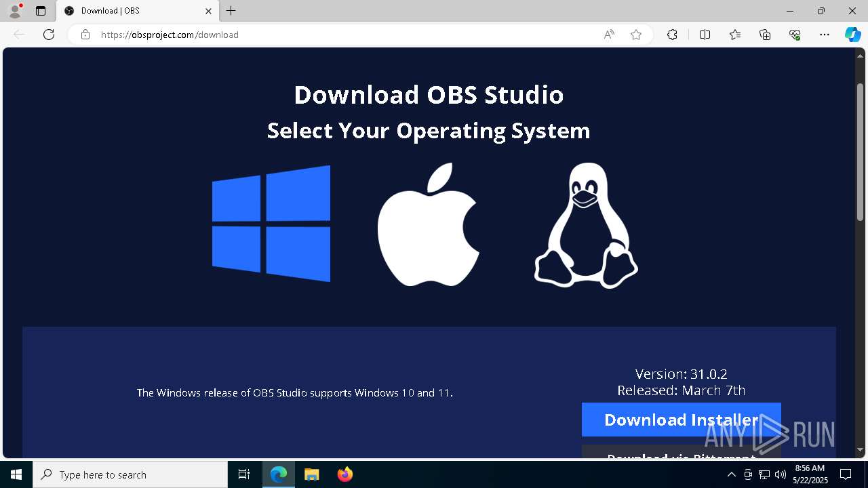
Task: Close the Download | OBS tab
Action: pos(208,11)
